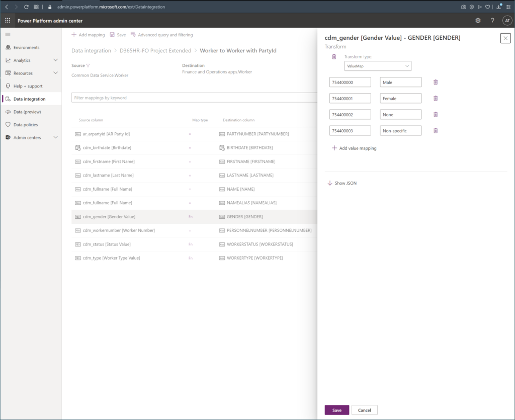Click the purple Save button
The image size is (515, 420).
point(336,410)
